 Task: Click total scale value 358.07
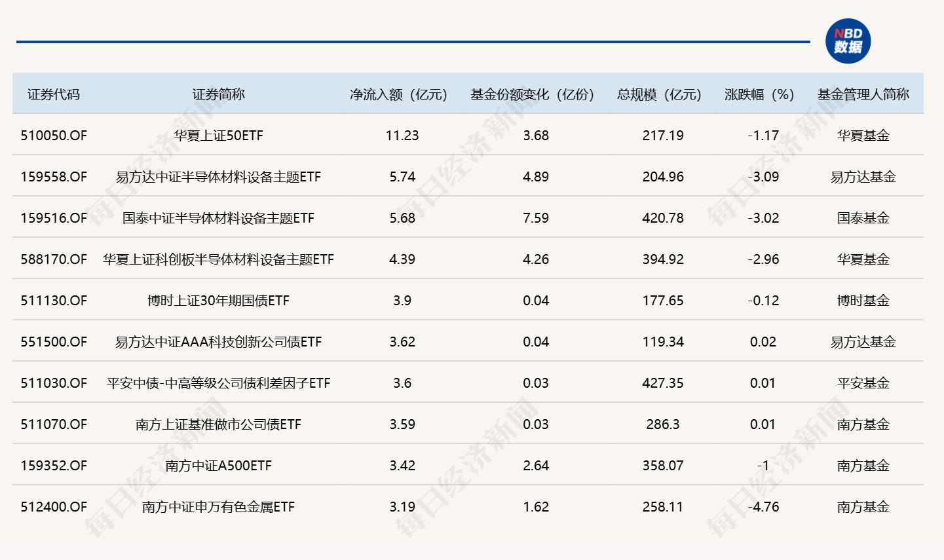(x=663, y=466)
